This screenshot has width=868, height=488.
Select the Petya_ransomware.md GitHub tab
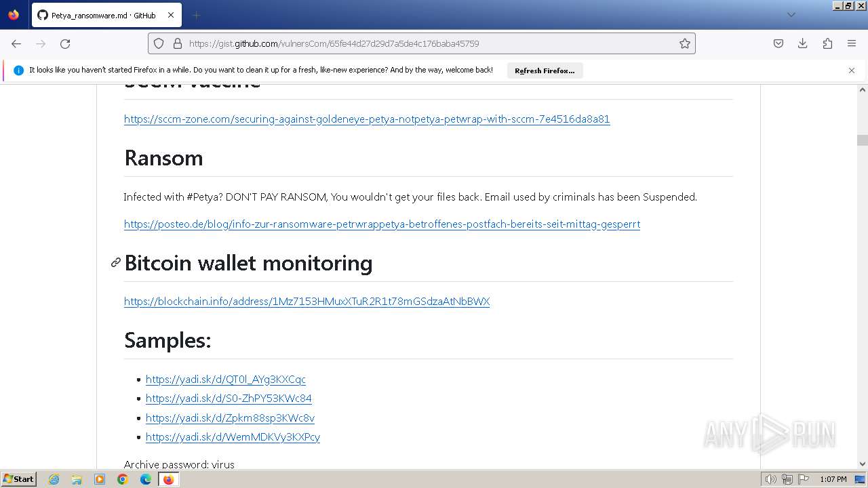106,15
